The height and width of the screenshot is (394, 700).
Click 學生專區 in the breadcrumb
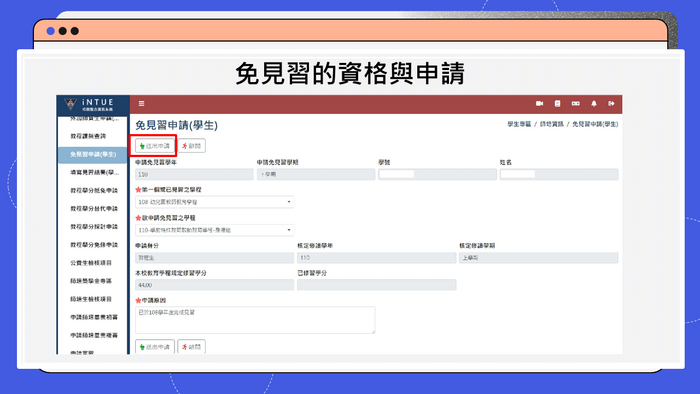click(519, 124)
